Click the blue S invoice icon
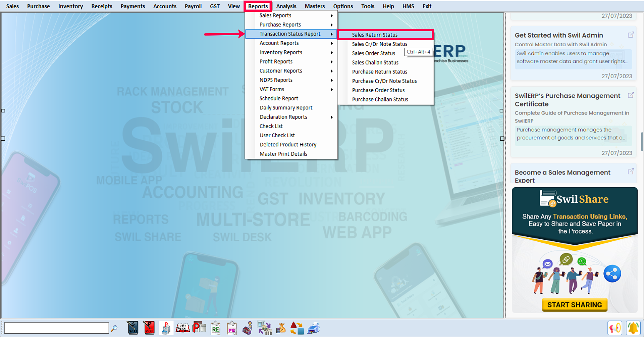Image resolution: width=644 pixels, height=337 pixels. (x=132, y=328)
